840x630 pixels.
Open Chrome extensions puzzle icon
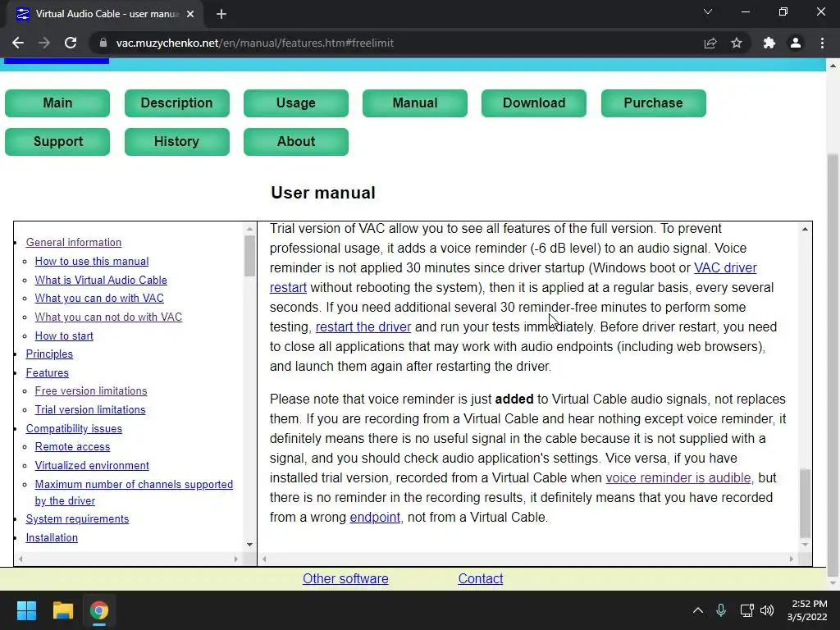pos(769,43)
